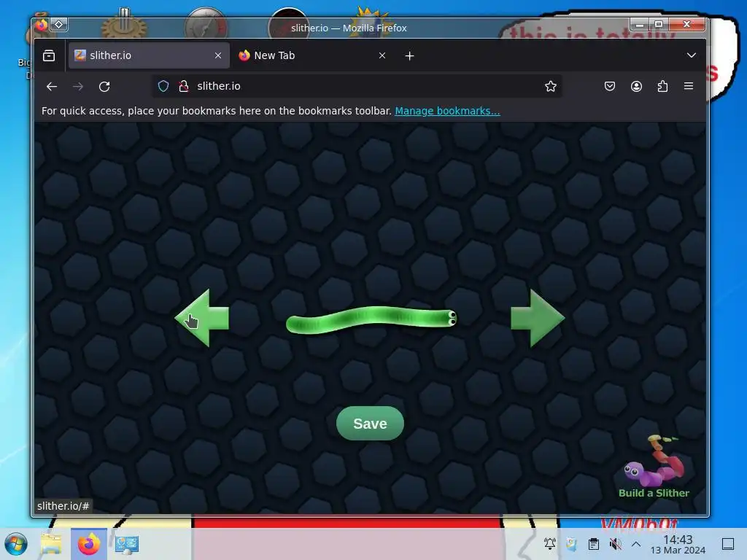
Task: Open tracking protection shield icon
Action: (x=163, y=86)
